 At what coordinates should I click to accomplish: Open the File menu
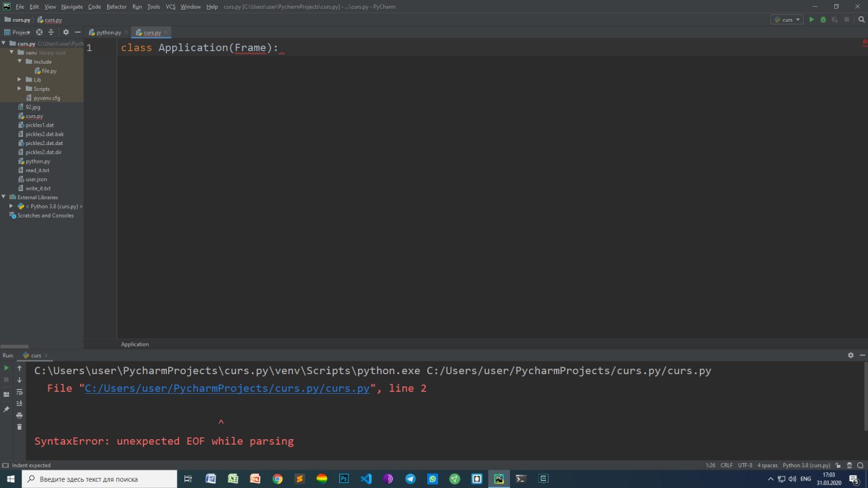tap(20, 7)
